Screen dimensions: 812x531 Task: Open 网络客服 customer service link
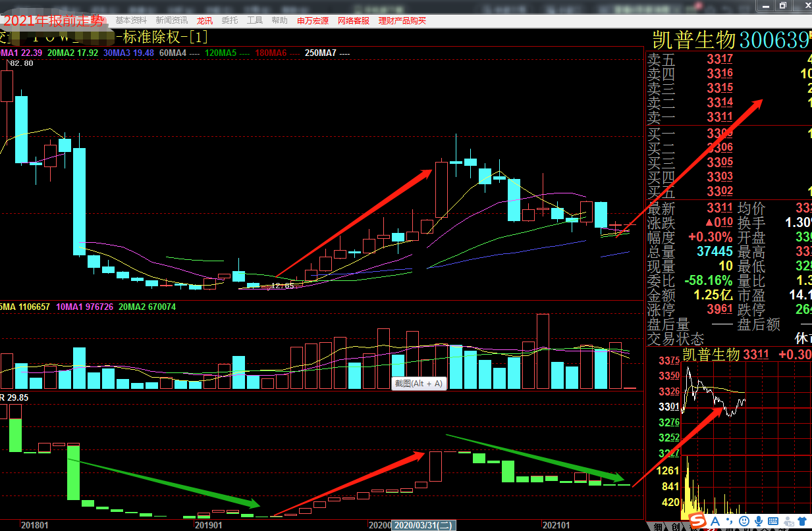(354, 20)
